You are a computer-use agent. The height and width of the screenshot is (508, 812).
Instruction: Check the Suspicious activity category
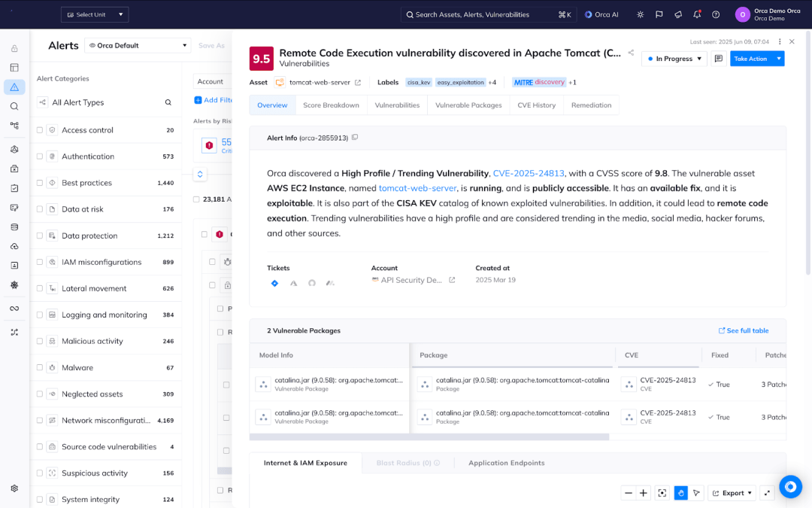pyautogui.click(x=40, y=473)
